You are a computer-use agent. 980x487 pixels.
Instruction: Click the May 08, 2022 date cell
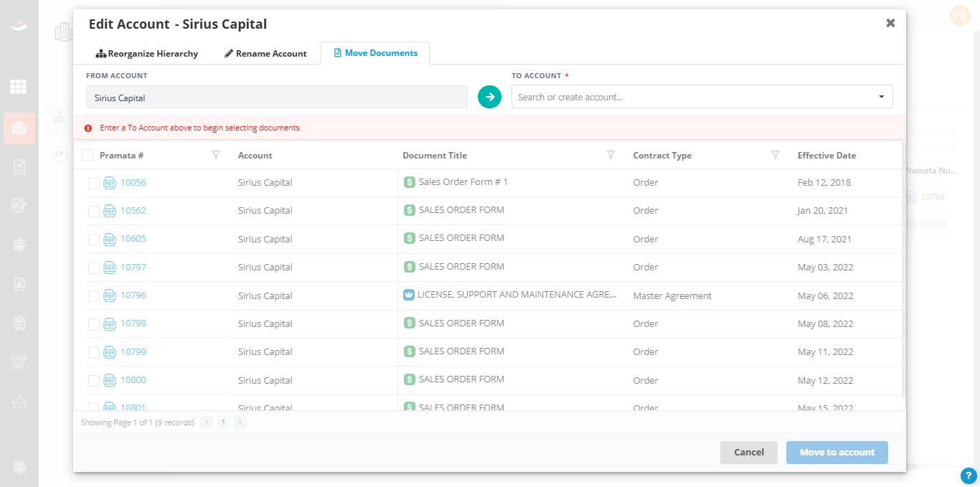coord(826,323)
